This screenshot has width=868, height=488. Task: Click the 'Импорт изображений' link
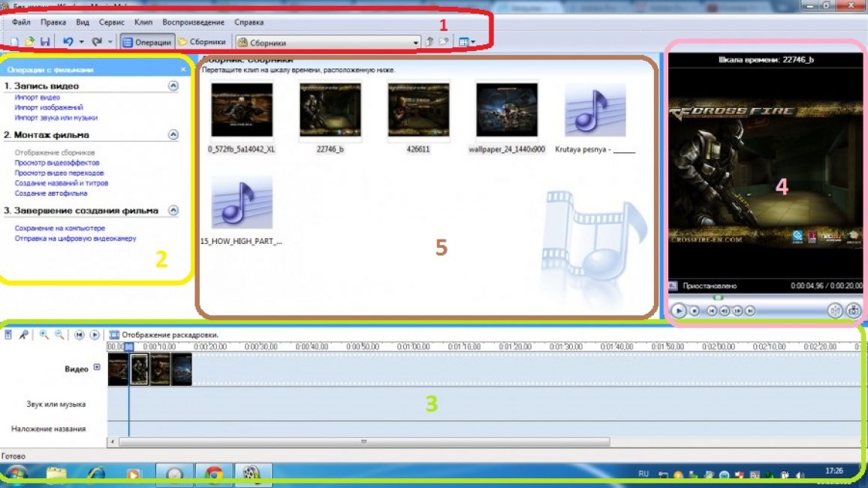49,107
